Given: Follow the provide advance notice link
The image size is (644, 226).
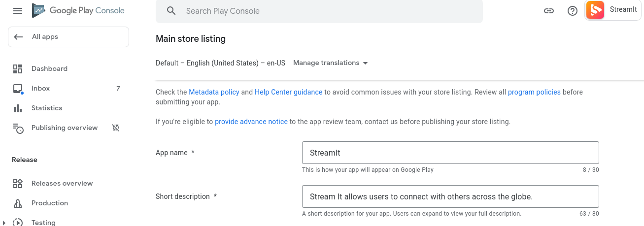Looking at the screenshot, I should click(251, 122).
